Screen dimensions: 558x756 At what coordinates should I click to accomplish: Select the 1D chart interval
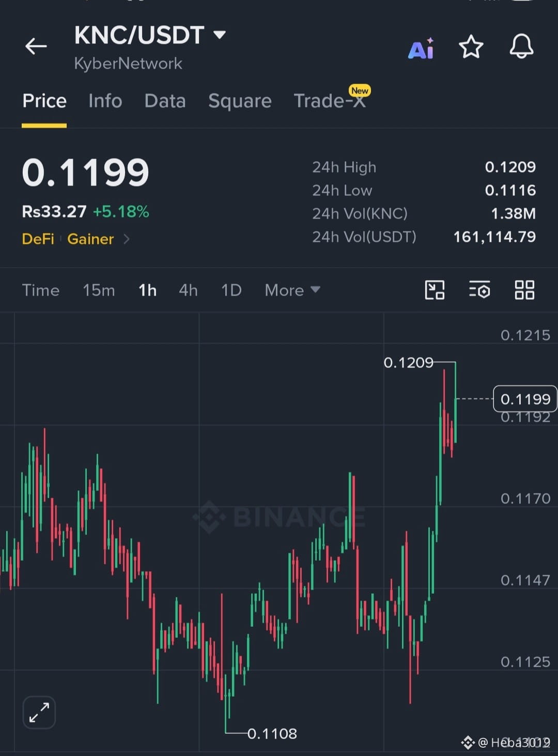(x=231, y=290)
